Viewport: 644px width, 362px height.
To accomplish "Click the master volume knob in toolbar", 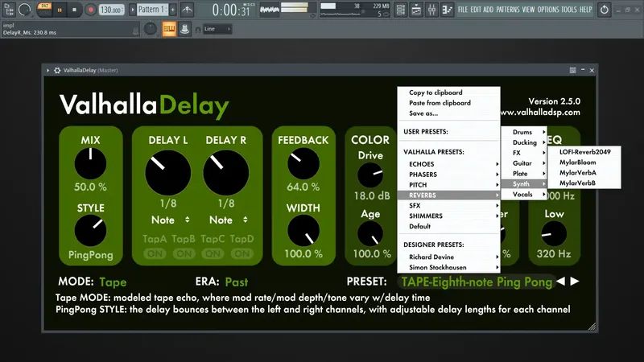I will [x=25, y=10].
